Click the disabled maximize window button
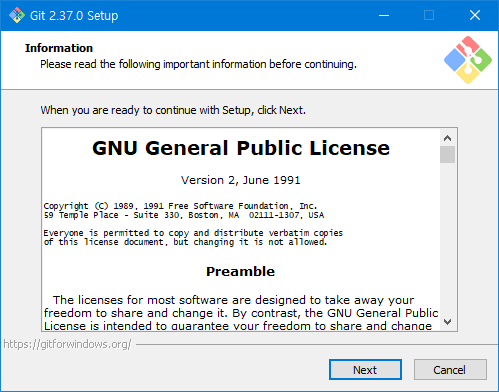The width and height of the screenshot is (499, 392). click(x=429, y=15)
